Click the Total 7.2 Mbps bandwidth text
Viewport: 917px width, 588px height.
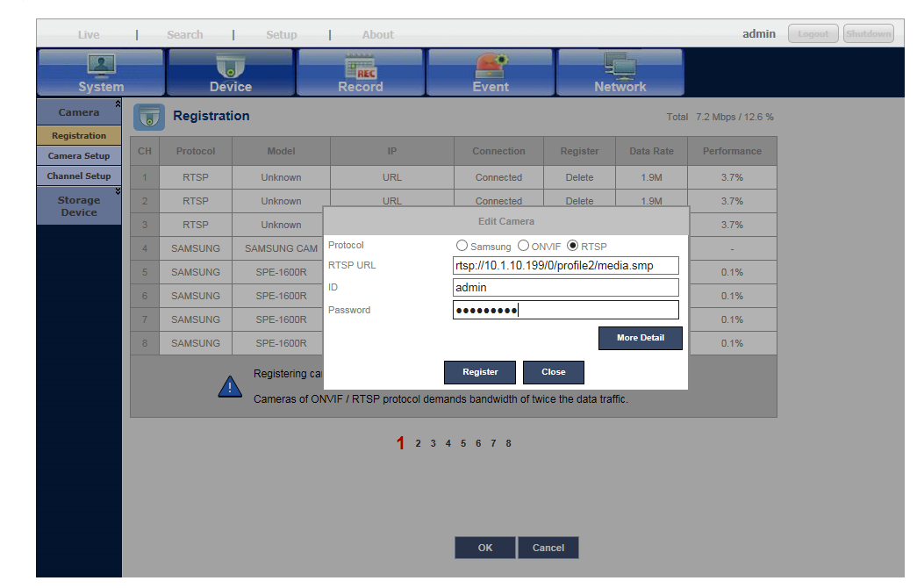(x=720, y=117)
